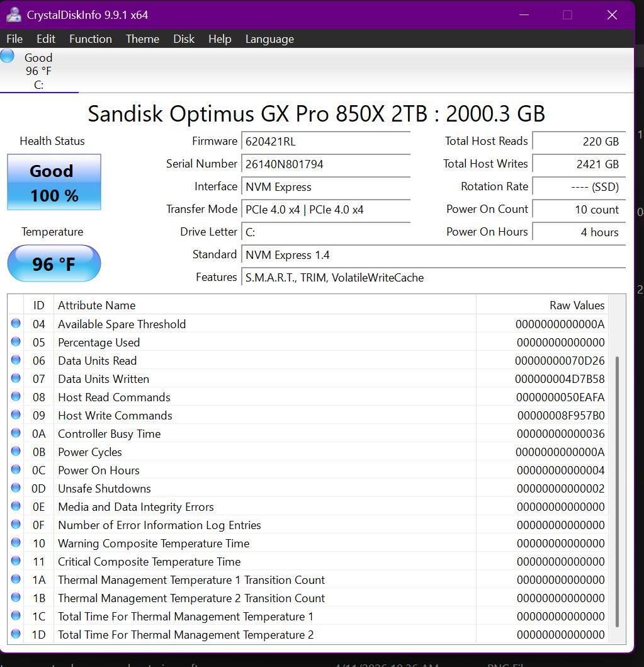The height and width of the screenshot is (667, 644).
Task: Click the ID column header
Action: (x=38, y=305)
